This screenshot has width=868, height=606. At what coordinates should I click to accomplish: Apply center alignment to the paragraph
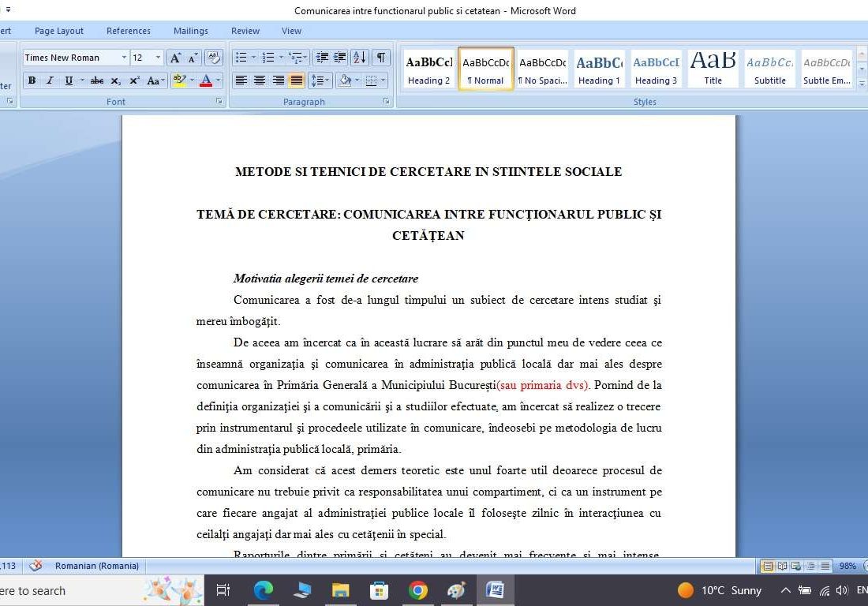(x=260, y=80)
